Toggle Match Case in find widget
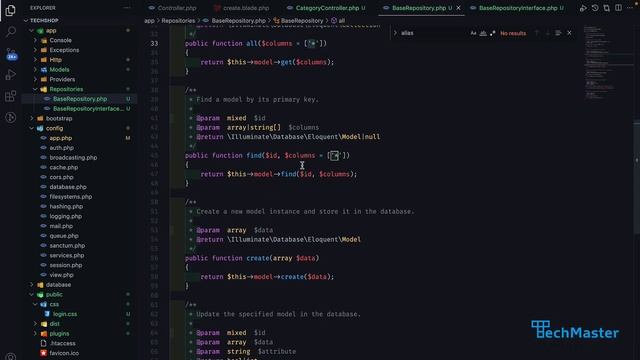Screen dimensions: 640x360 coord(473,33)
